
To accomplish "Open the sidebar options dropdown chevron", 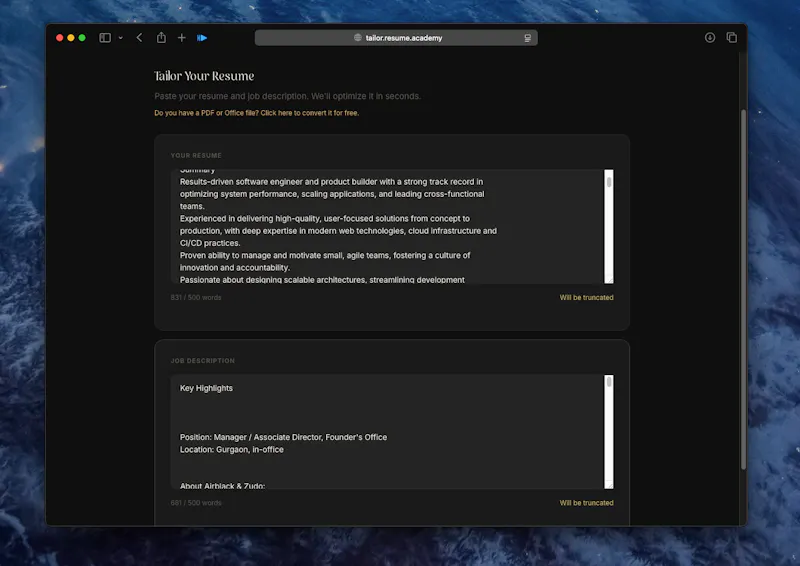I will point(120,38).
